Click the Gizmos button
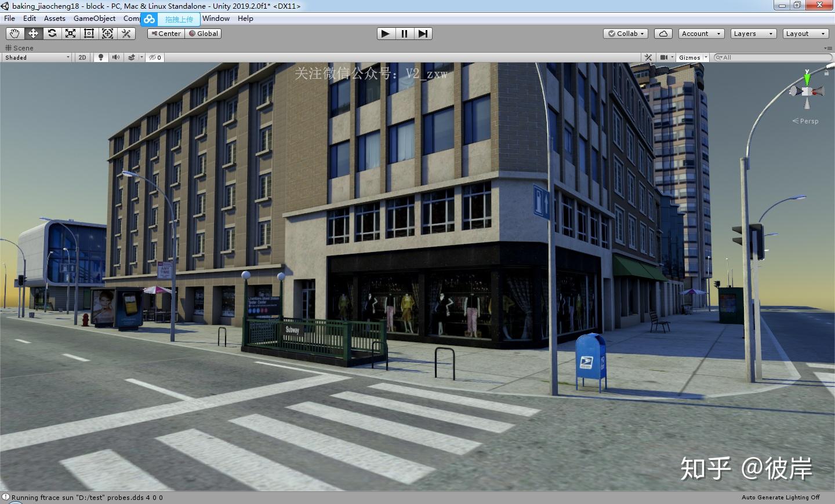Viewport: 835px width, 504px height. point(689,57)
